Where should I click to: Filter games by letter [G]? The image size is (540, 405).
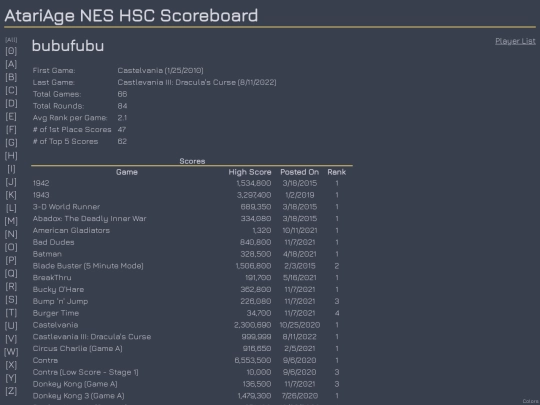coord(11,143)
